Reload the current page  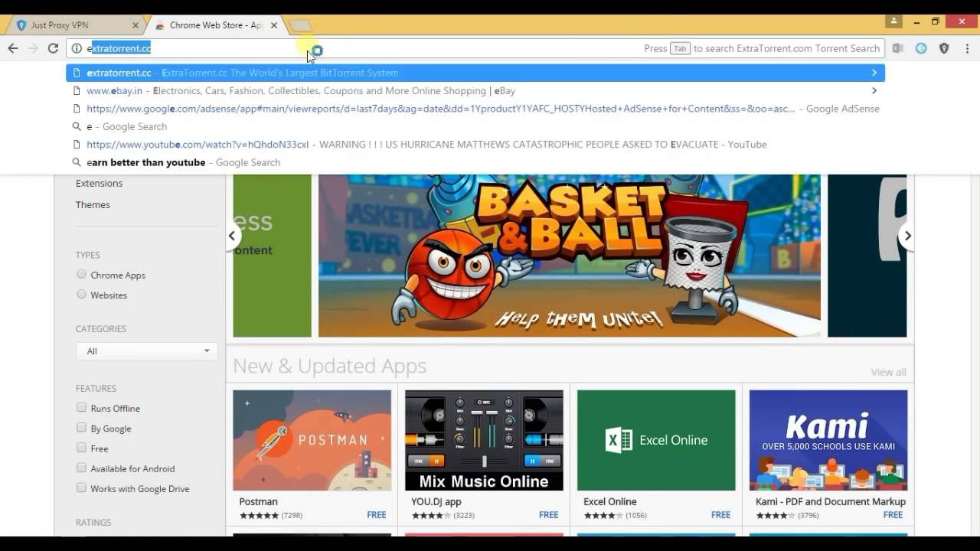[x=53, y=48]
